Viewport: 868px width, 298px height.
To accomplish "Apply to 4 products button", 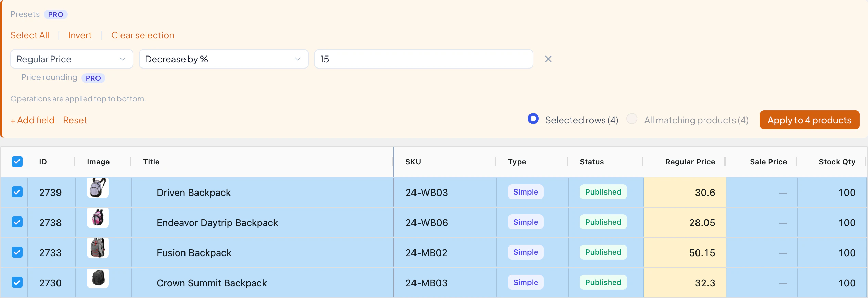I will coord(809,120).
